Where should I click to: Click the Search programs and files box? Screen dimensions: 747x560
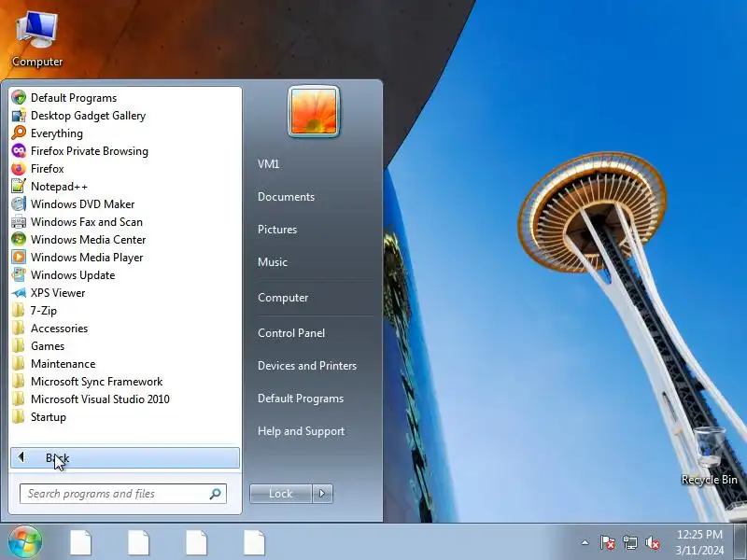coord(123,494)
